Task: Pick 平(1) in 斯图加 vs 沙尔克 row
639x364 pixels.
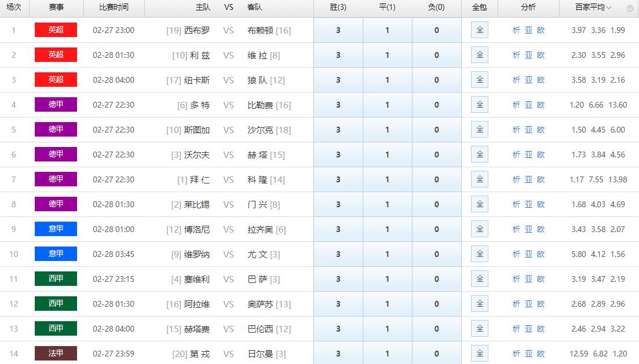Action: (x=387, y=130)
